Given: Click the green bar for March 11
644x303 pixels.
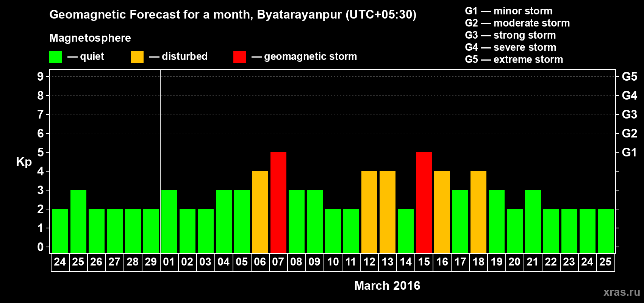Looking at the screenshot, I should (x=351, y=231).
